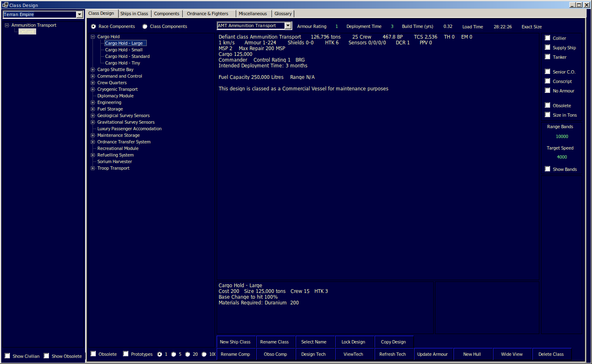The image size is (592, 364).
Task: Click the Copy Design button
Action: (x=393, y=342)
